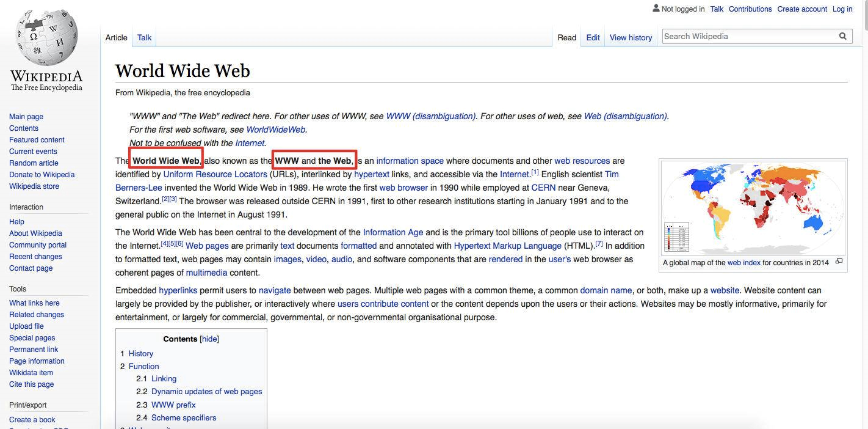Hide the Contents table via hide link

[x=209, y=339]
